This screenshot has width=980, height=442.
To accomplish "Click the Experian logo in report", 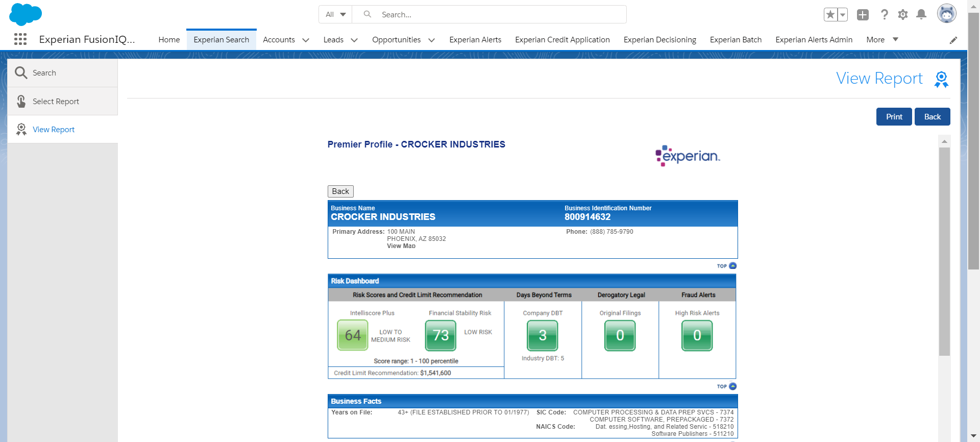I will pos(688,156).
